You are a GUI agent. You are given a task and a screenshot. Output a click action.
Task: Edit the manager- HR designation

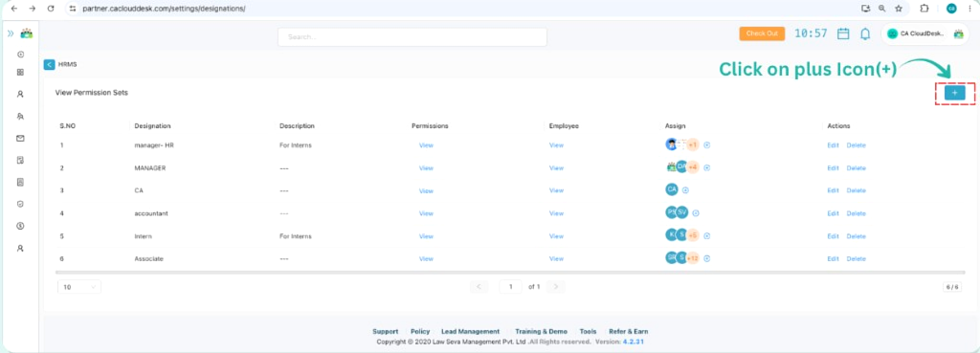pyautogui.click(x=834, y=145)
